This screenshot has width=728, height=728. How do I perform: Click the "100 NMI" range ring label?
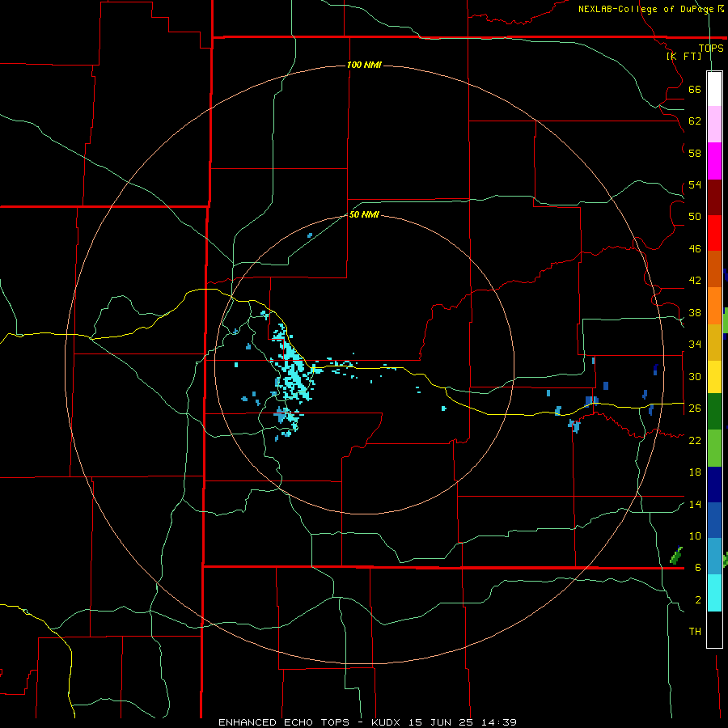click(364, 65)
